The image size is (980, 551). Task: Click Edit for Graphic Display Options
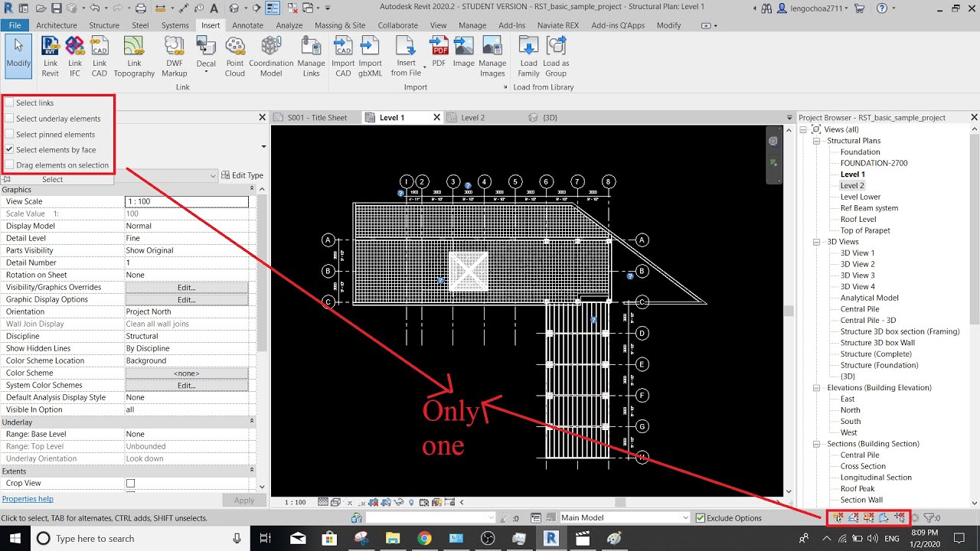pos(187,299)
